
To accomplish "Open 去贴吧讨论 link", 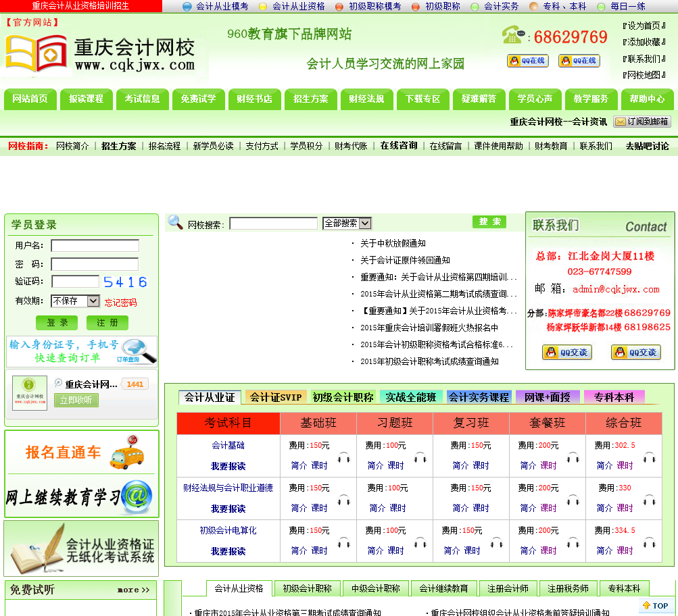I will point(648,146).
